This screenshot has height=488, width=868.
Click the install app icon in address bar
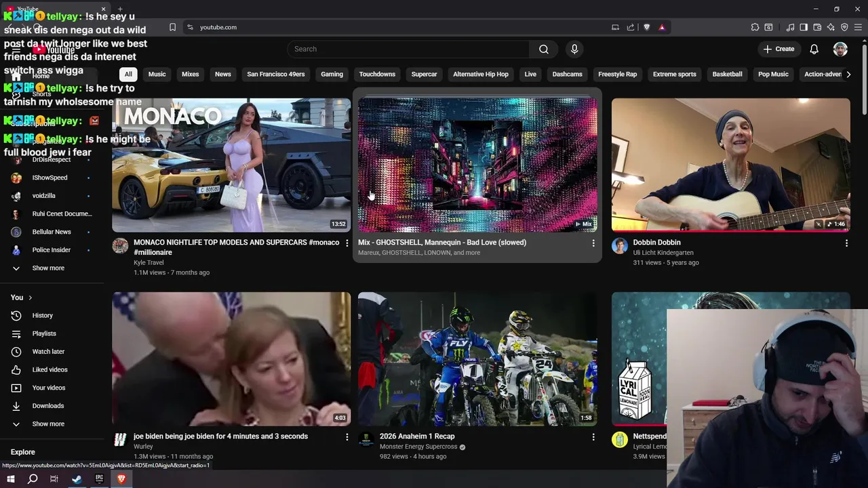[x=615, y=27]
